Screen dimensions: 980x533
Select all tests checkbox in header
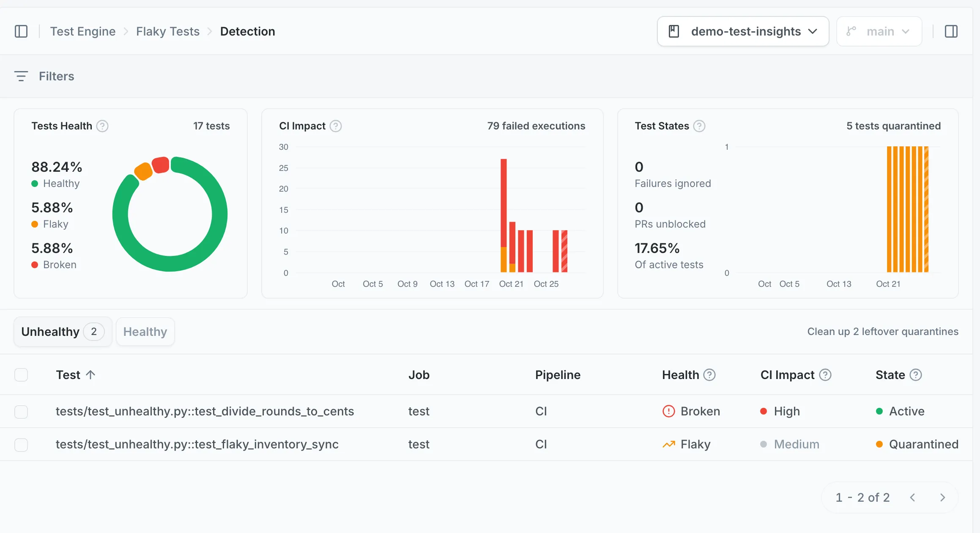pyautogui.click(x=21, y=375)
